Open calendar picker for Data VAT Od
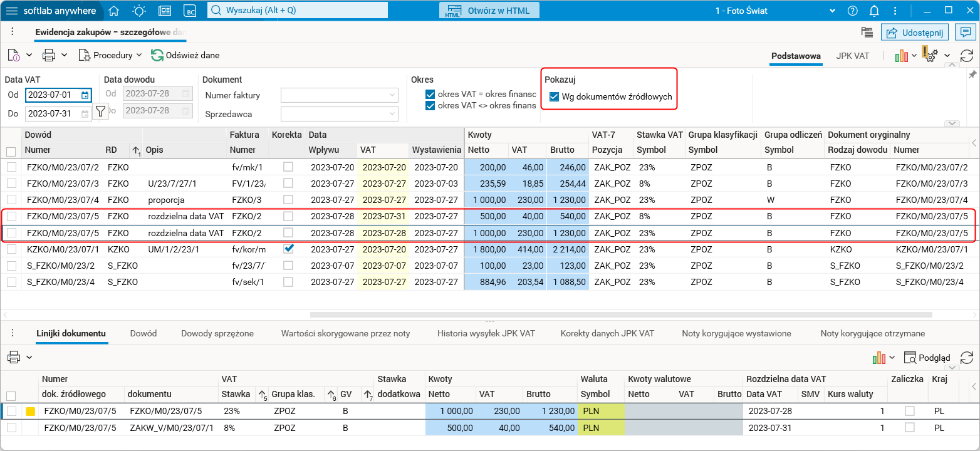Image resolution: width=980 pixels, height=451 pixels. [85, 95]
